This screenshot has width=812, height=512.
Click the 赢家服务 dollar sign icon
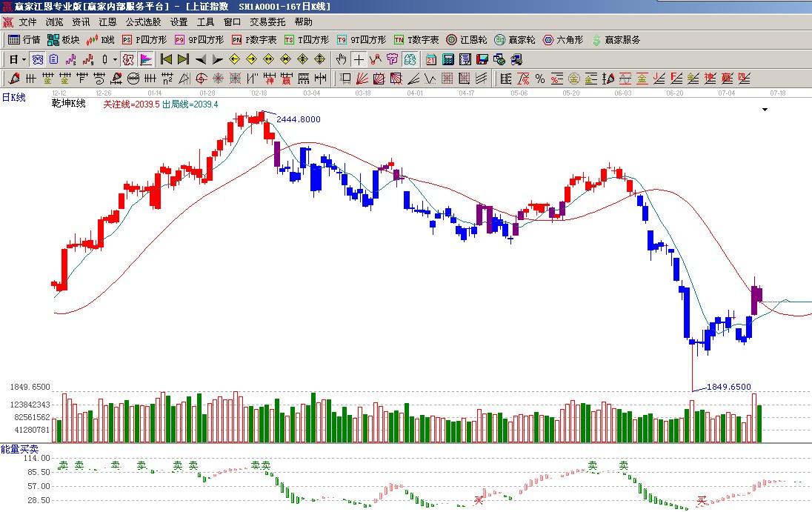point(596,40)
